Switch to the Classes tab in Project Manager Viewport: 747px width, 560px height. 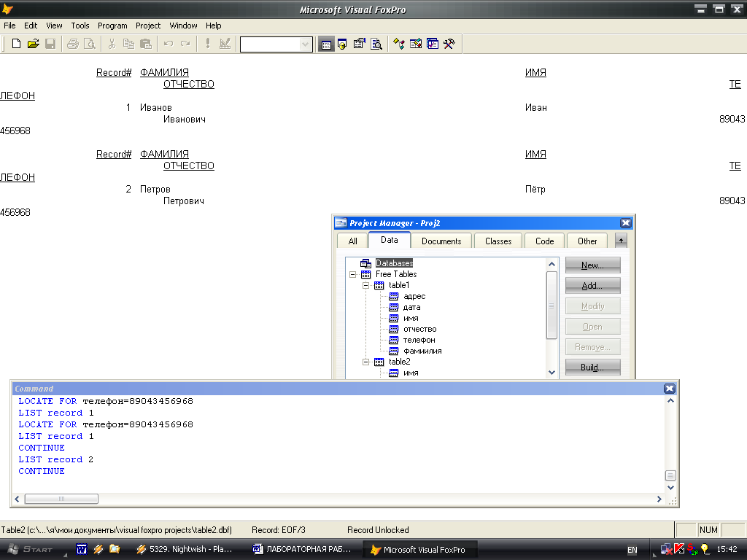point(498,241)
